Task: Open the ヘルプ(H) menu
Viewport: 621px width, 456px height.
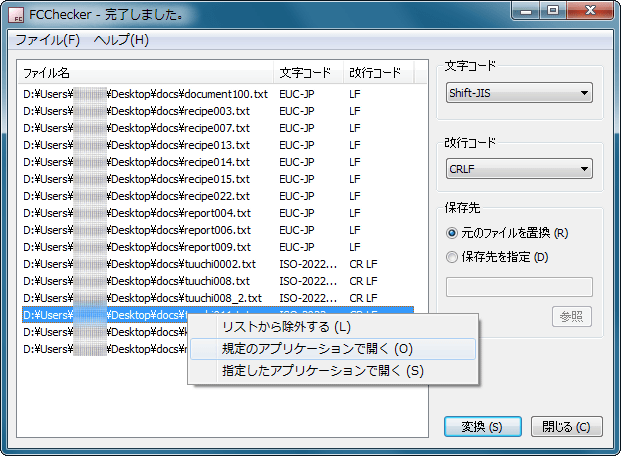Action: click(121, 40)
